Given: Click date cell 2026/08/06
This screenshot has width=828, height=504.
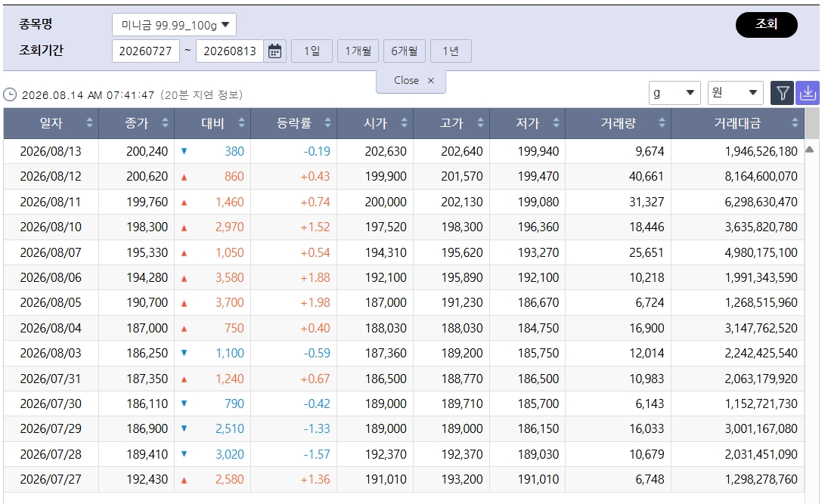Looking at the screenshot, I should coord(51,277).
